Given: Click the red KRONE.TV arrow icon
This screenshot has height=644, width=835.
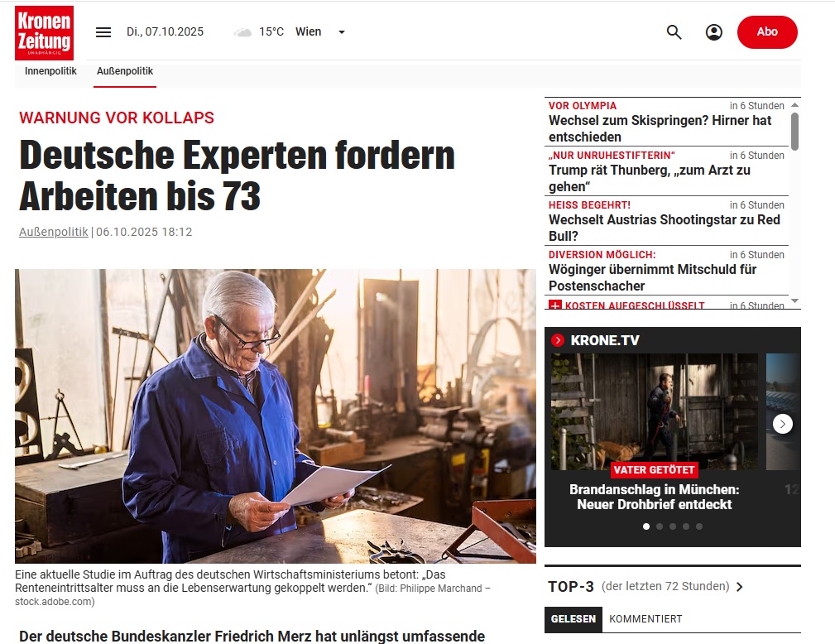Looking at the screenshot, I should (x=558, y=340).
